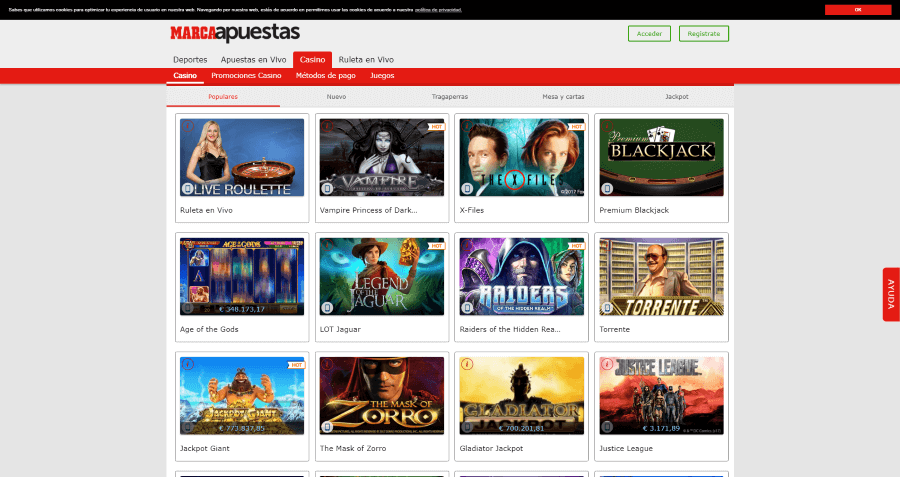Click the HOT badge on Vampire Princess card
Screen dimensions: 900x477
(x=436, y=127)
